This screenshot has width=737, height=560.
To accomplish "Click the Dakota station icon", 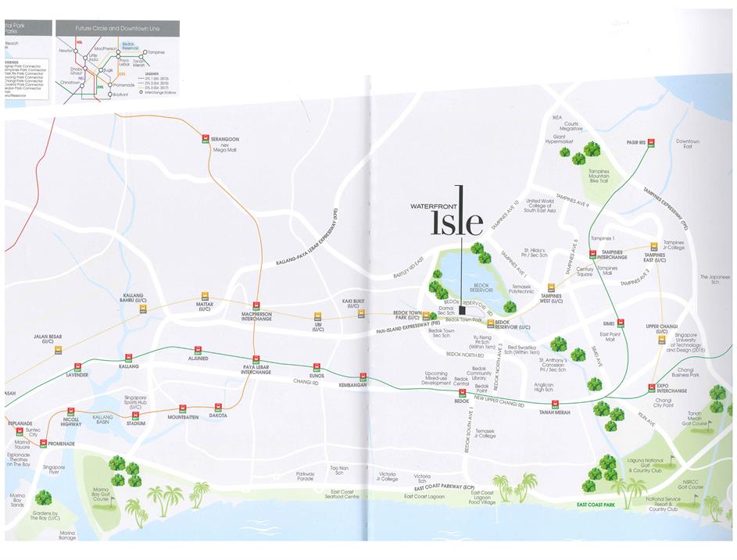I will (218, 407).
